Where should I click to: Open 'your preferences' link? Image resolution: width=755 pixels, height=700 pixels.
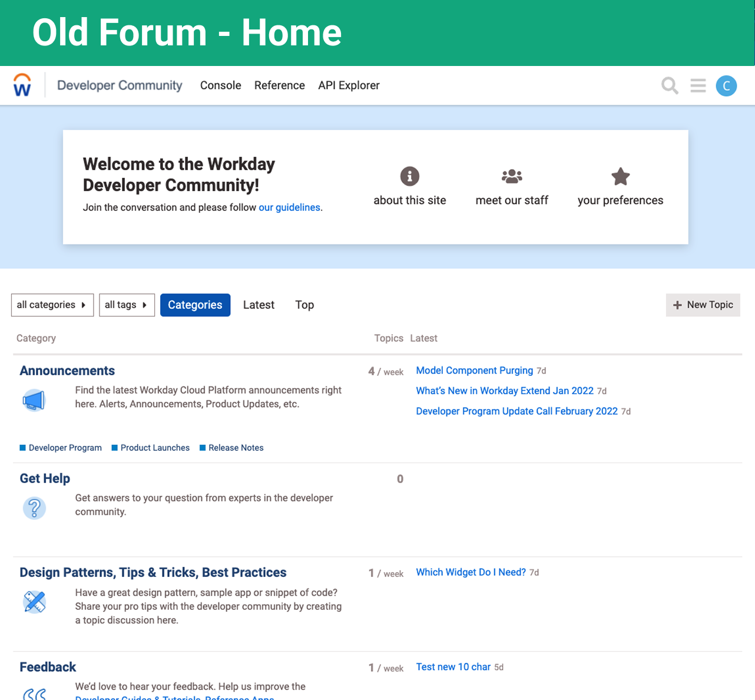(621, 200)
